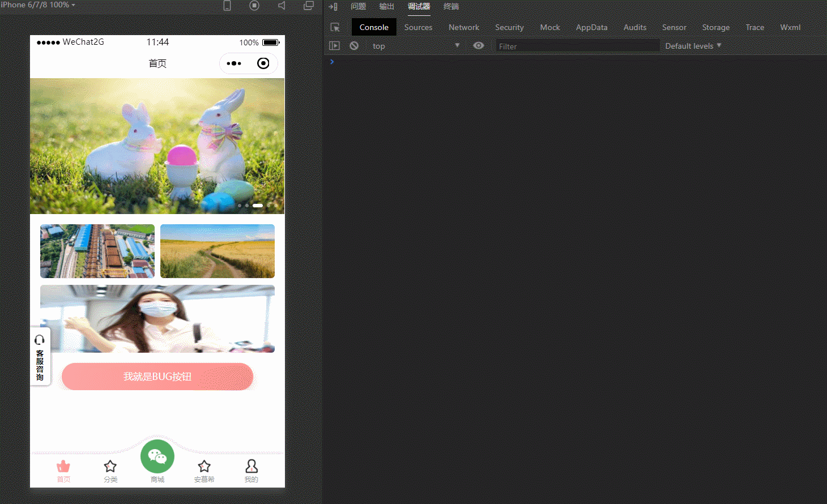Toggle the console sidebar panel icon
This screenshot has width=827, height=504.
click(x=335, y=46)
